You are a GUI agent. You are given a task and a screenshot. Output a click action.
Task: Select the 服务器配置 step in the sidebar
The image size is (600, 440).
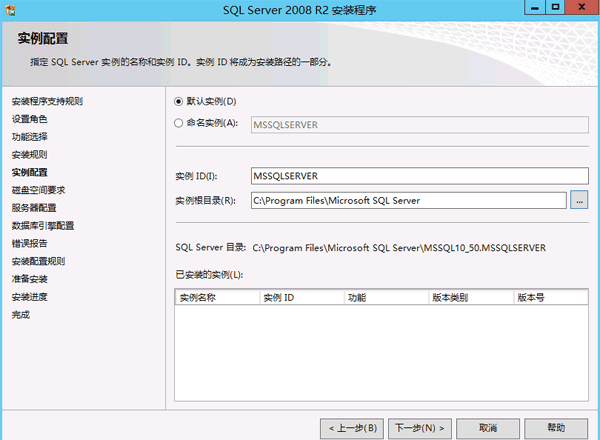pyautogui.click(x=34, y=208)
